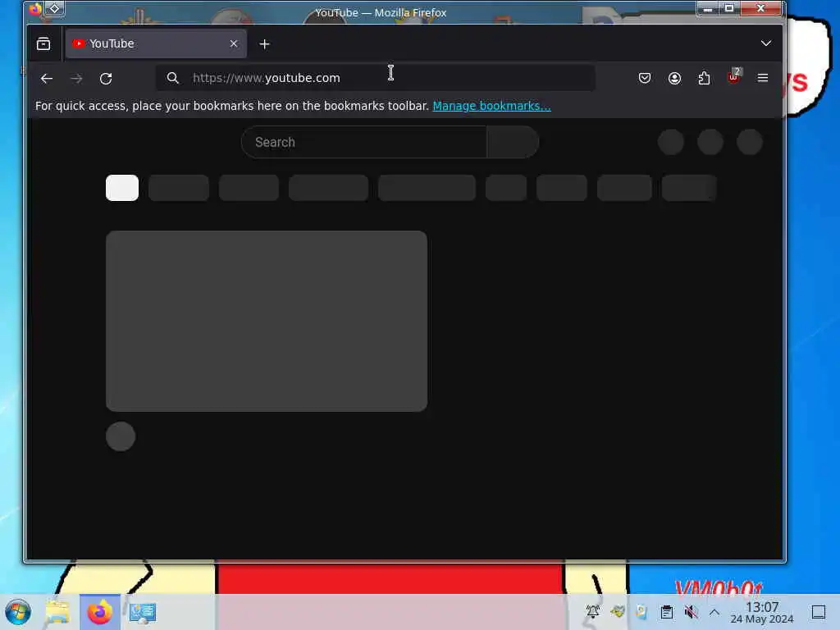Open the Firefox window menu icon in the title bar
Image resolution: width=840 pixels, height=630 pixels.
[x=35, y=8]
